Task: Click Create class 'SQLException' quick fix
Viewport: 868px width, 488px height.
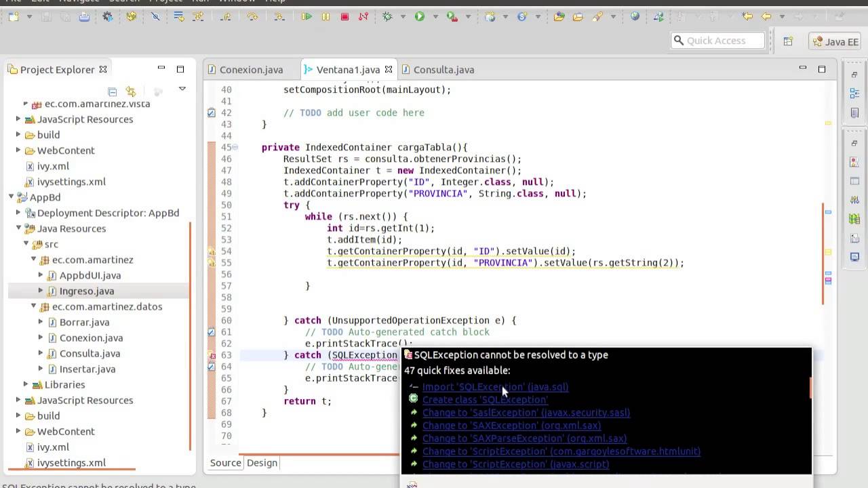Action: tap(485, 400)
